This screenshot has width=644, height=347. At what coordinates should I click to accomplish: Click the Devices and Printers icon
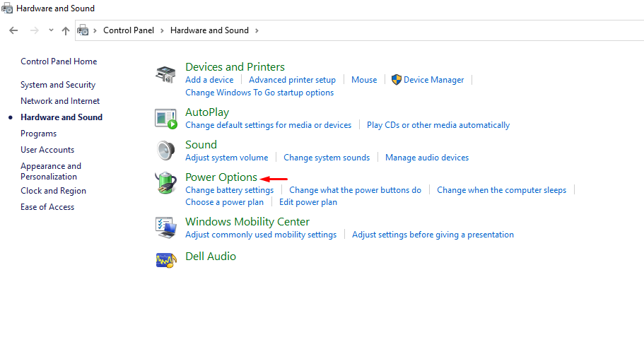[x=165, y=74]
